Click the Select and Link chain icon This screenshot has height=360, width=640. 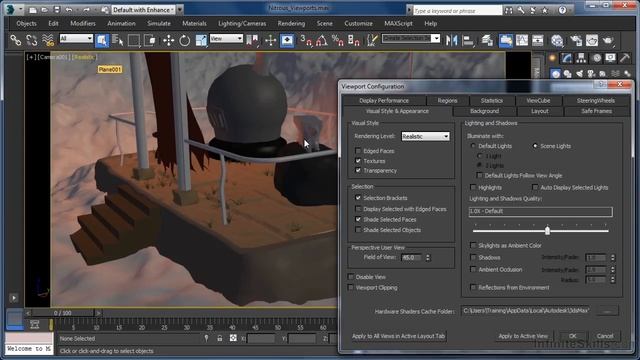pyautogui.click(x=16, y=40)
